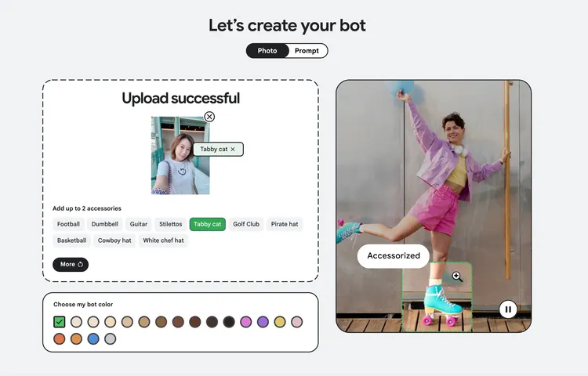Remove the Tabby cat tag via its x
This screenshot has height=376, width=588.
coord(233,149)
